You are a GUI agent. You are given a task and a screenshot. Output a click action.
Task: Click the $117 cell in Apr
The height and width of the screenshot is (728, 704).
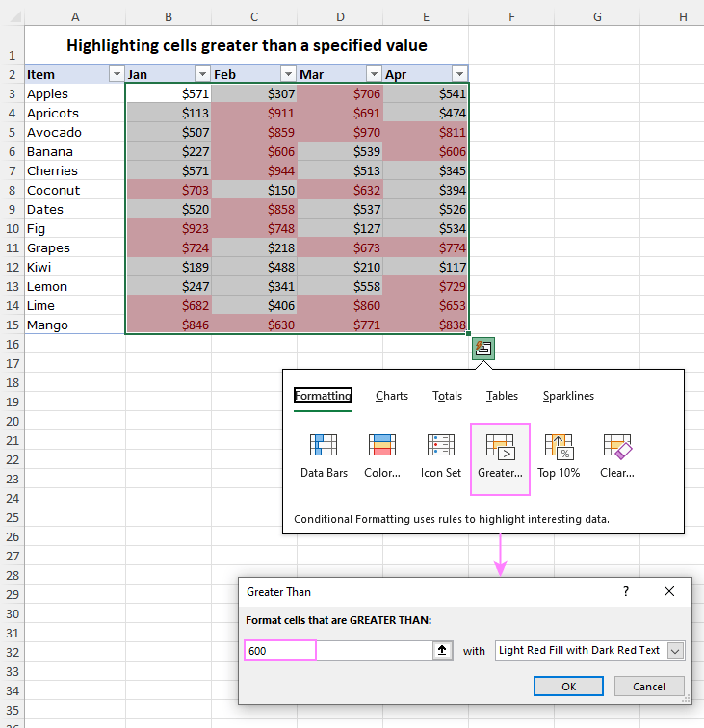pos(426,267)
